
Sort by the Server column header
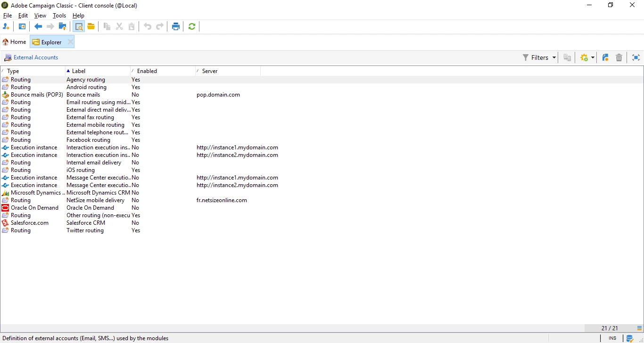coord(228,71)
